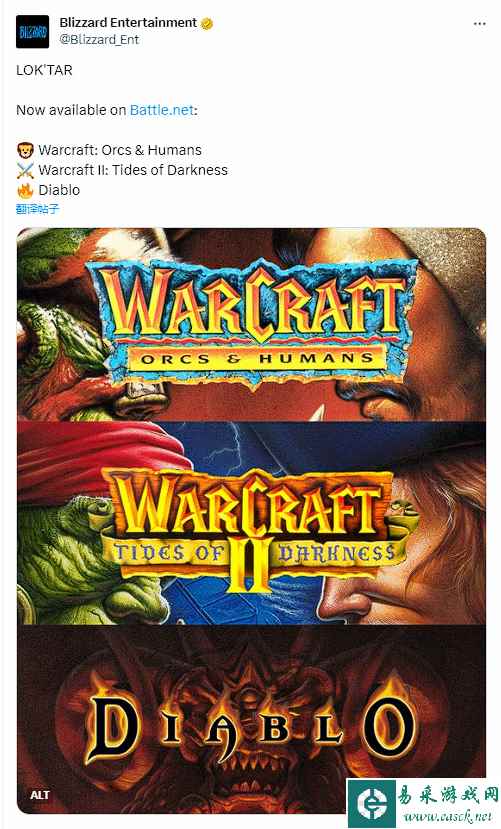Screen dimensions: 501x829
Task: Follow the Battle.net link
Action: coord(162,110)
